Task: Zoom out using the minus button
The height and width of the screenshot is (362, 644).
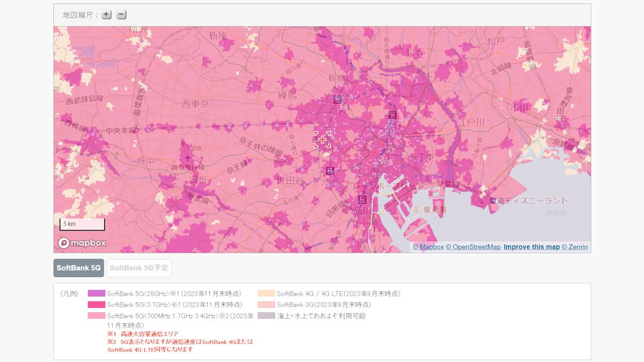Action: pos(120,15)
